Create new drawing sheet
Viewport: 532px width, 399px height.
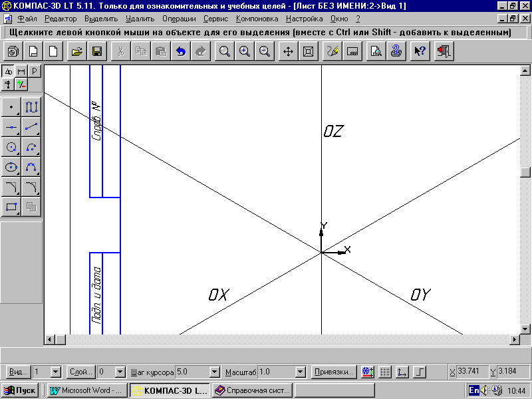click(33, 51)
